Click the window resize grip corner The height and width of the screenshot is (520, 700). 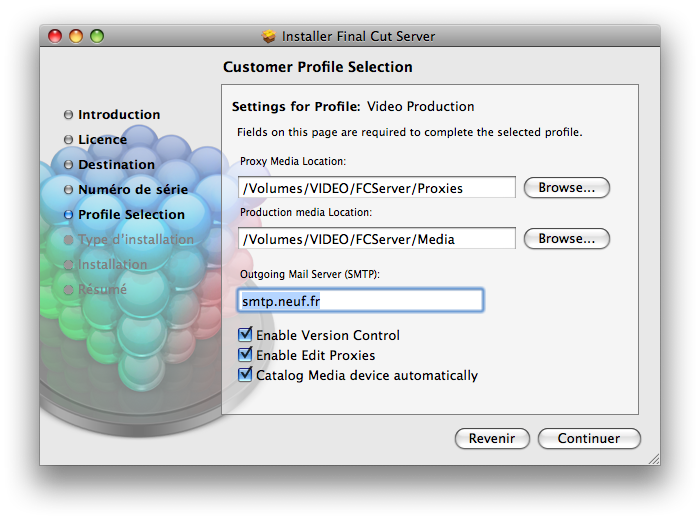(x=654, y=459)
